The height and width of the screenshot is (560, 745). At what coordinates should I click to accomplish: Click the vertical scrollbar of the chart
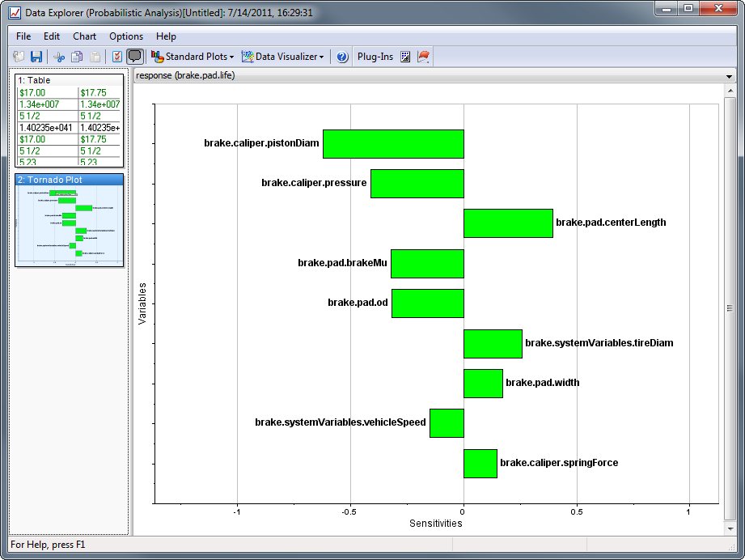coord(730,308)
